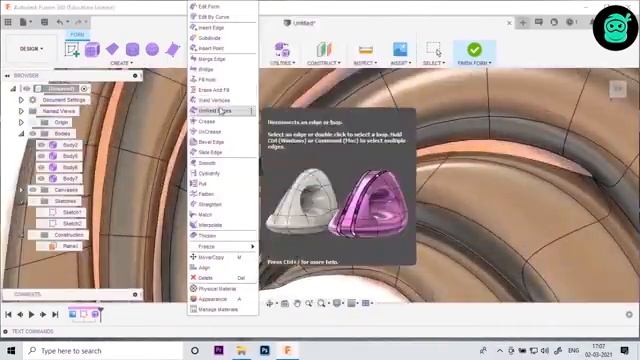Viewport: 640px width, 360px height.
Task: Click the Undo arrow
Action: tap(60, 22)
